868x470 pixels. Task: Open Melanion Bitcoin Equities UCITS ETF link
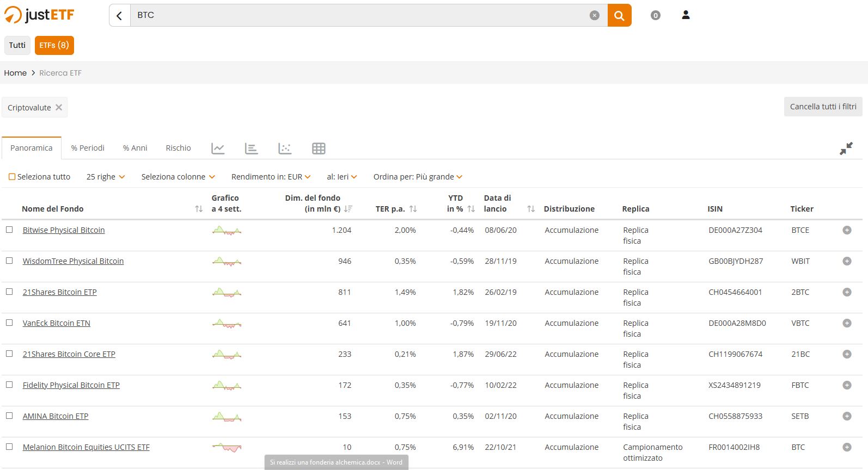(86, 447)
